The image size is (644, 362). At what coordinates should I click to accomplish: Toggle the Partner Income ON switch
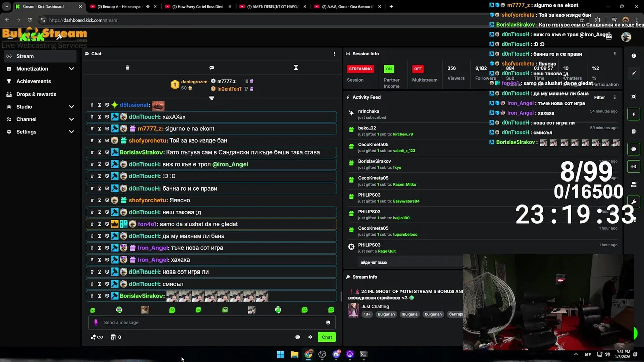click(x=389, y=69)
